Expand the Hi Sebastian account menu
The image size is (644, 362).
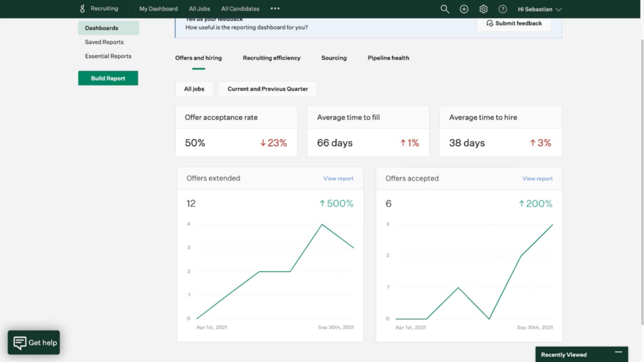pyautogui.click(x=539, y=9)
